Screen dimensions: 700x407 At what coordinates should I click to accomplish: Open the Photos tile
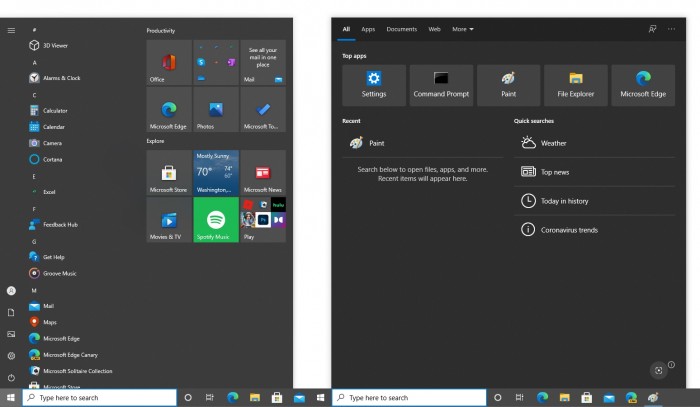point(215,109)
